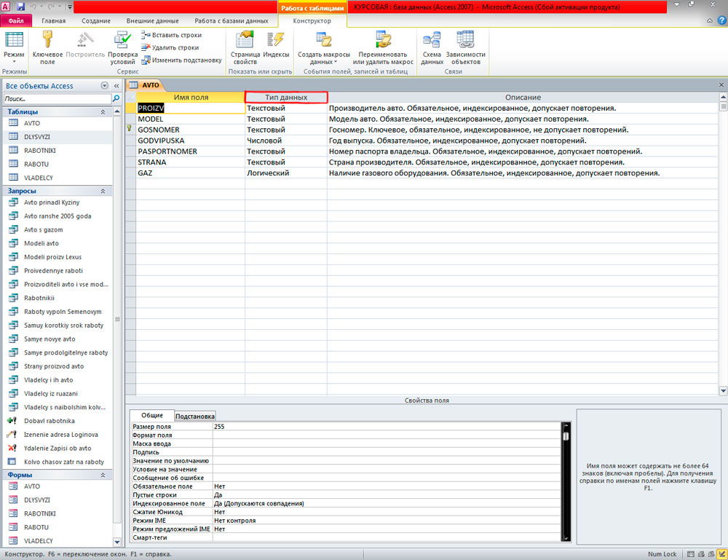Open the Izenenie adresa Loginova update query
Image resolution: width=728 pixels, height=560 pixels.
(x=61, y=435)
